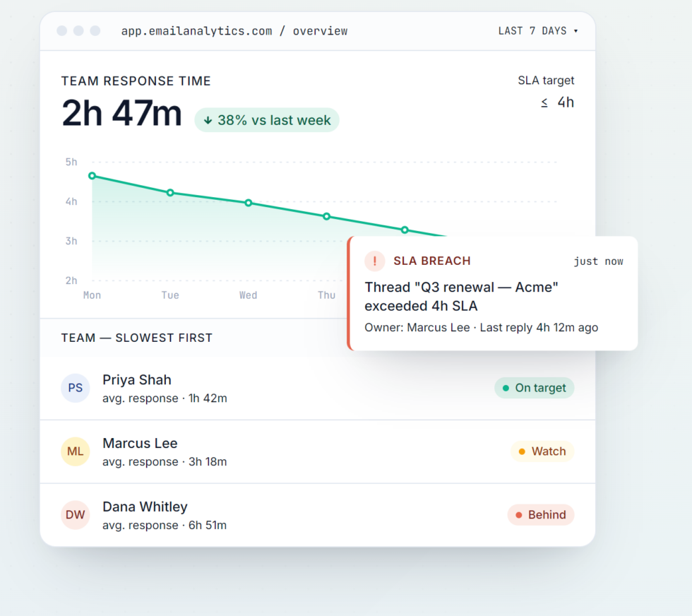Select the chart data point after Thursday
Viewport: 692px width, 616px height.
coord(405,230)
